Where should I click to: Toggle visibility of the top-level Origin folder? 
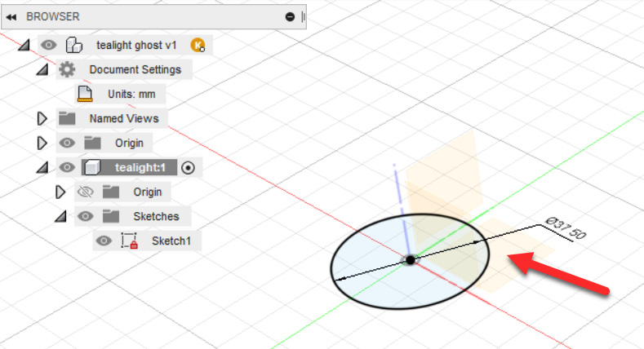pyautogui.click(x=67, y=143)
